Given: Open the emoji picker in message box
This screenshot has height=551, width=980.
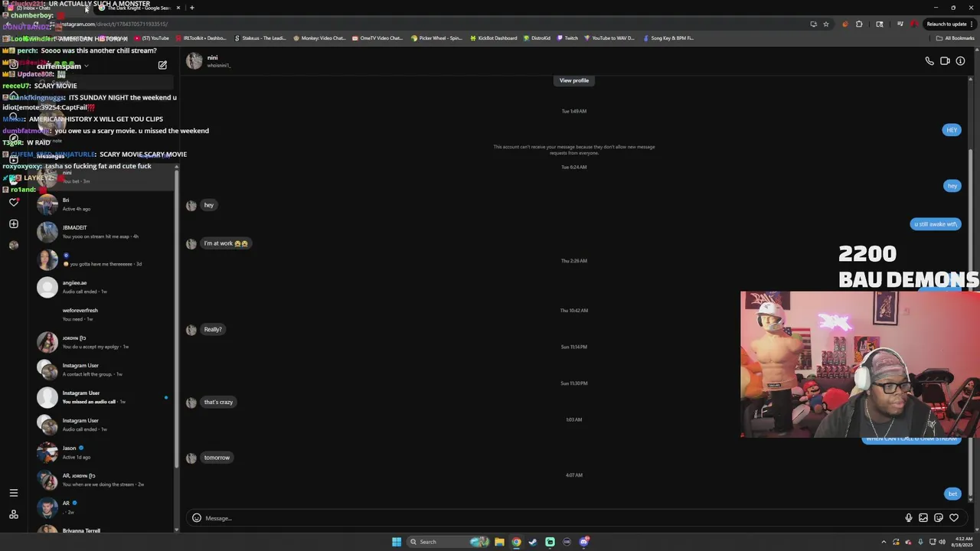Looking at the screenshot, I should [197, 518].
